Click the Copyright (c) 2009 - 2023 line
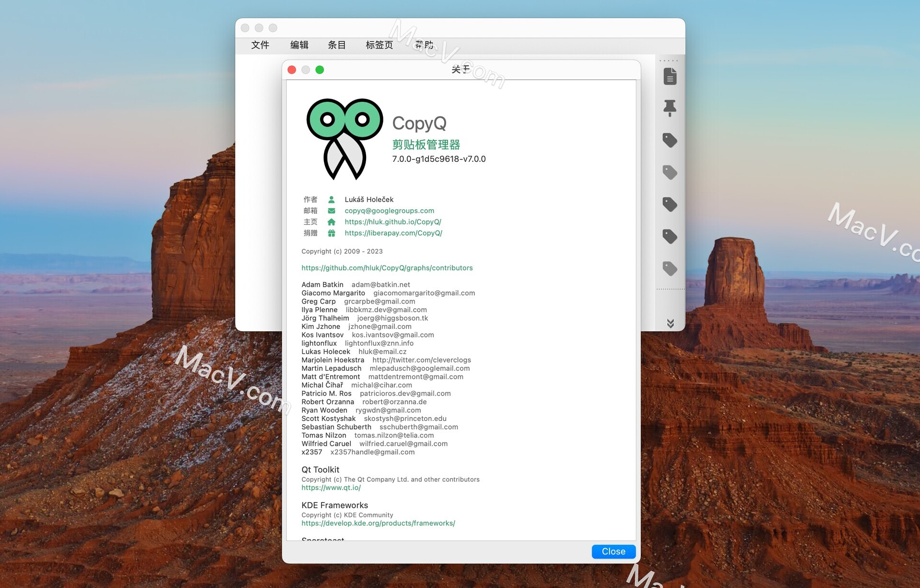The width and height of the screenshot is (920, 588). [342, 251]
